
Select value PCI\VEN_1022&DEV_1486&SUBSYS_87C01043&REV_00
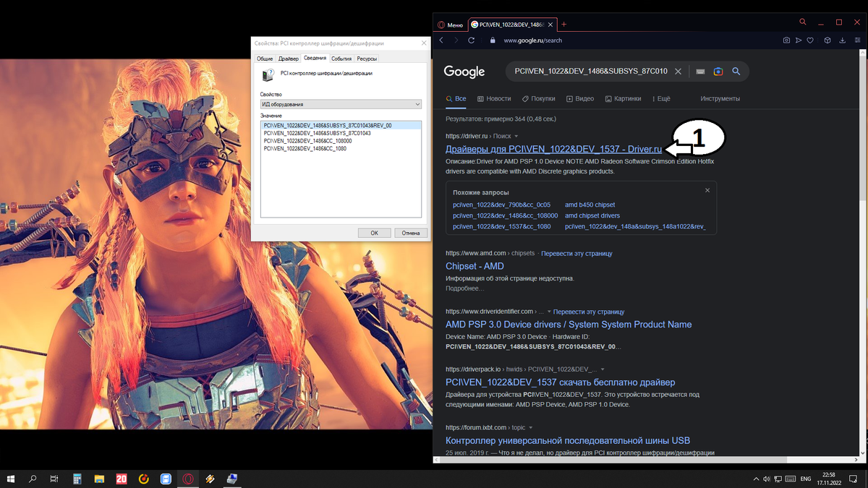pos(341,125)
